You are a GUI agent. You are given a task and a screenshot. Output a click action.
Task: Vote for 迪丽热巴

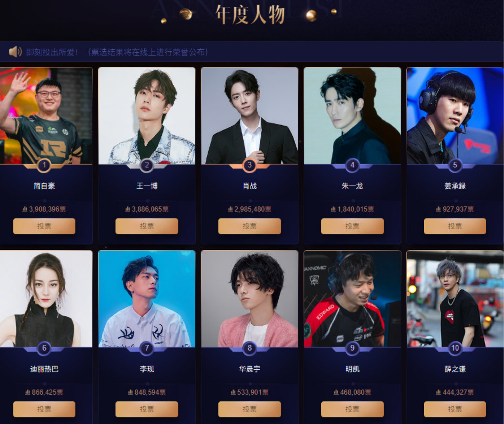(44, 409)
